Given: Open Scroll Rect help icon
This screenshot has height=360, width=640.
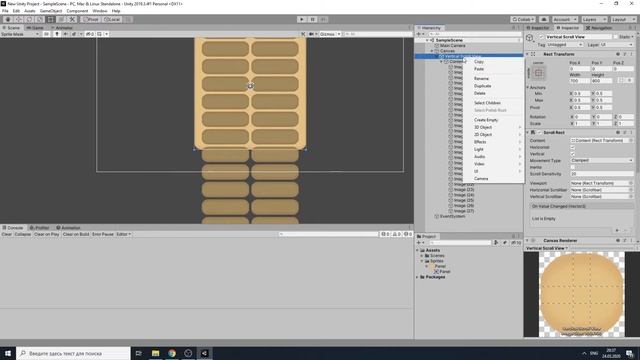Looking at the screenshot, I should [618, 132].
